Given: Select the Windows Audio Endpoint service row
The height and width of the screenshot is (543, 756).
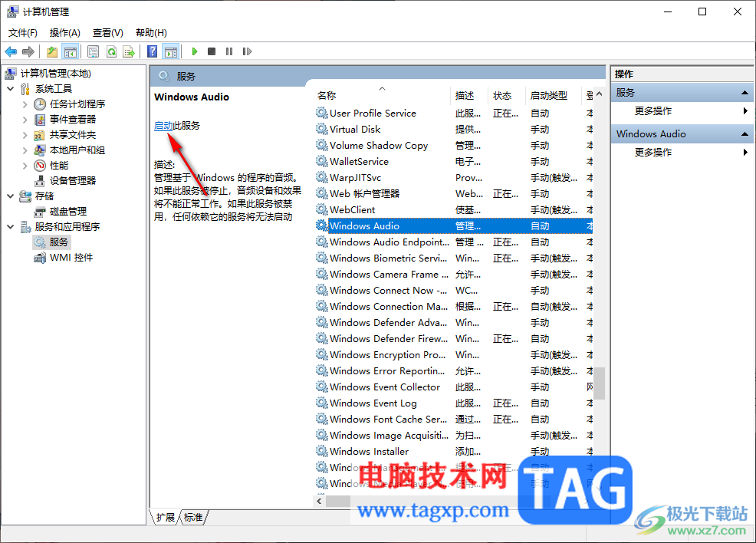Looking at the screenshot, I should [454, 242].
